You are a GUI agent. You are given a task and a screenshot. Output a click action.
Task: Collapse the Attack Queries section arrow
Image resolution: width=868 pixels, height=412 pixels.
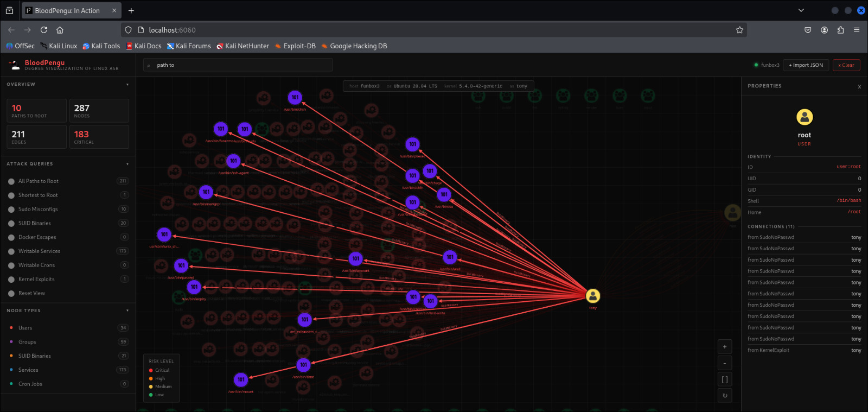coord(127,164)
